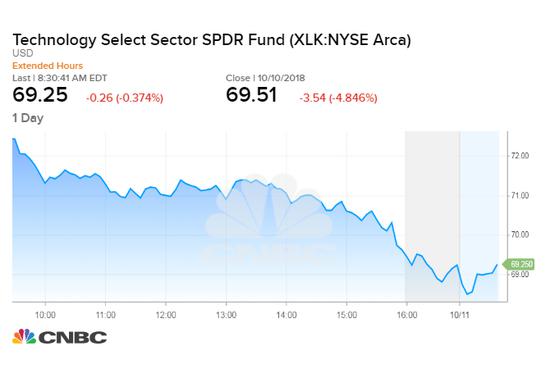Click the close price 69.51
550x369 pixels.
tap(251, 95)
